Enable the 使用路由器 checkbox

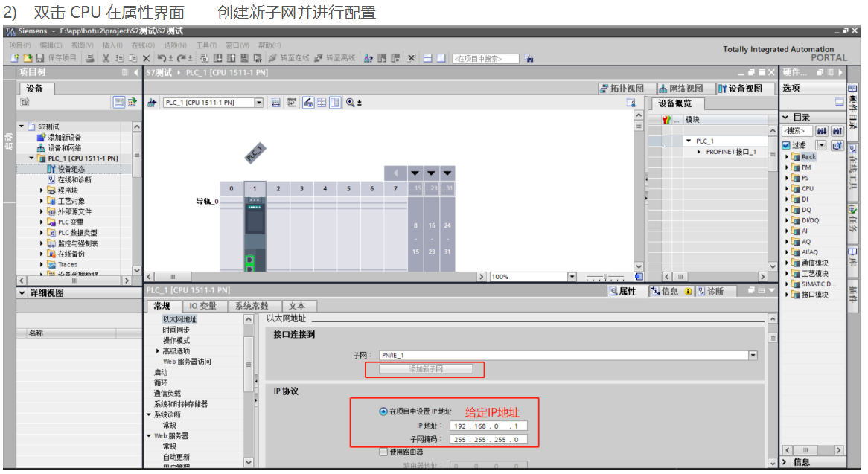coord(383,452)
